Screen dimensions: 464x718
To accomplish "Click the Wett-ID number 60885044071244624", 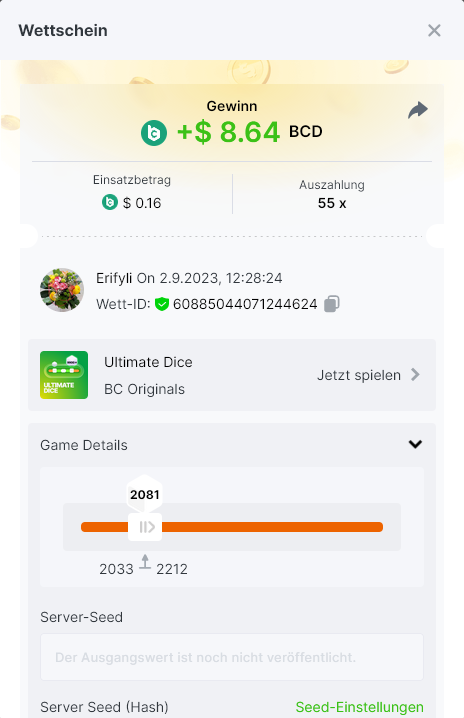I will 245,305.
